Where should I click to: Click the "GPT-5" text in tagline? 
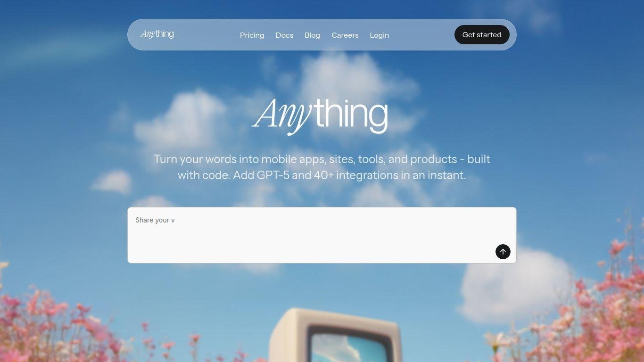pos(272,175)
